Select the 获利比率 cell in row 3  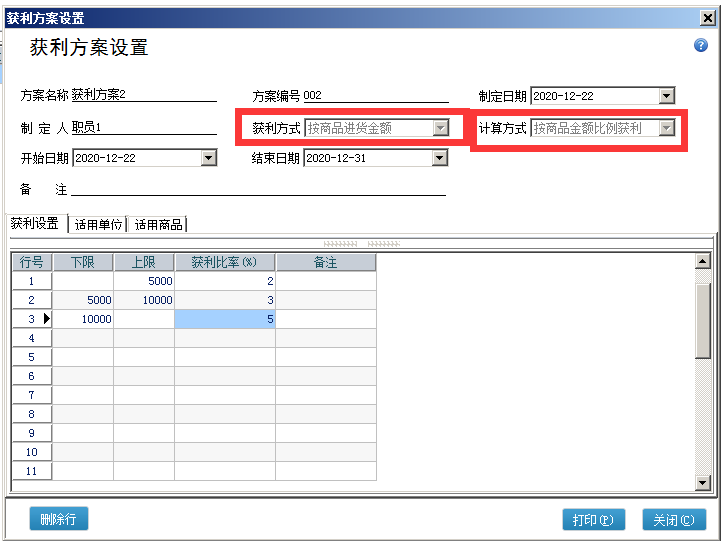point(225,319)
